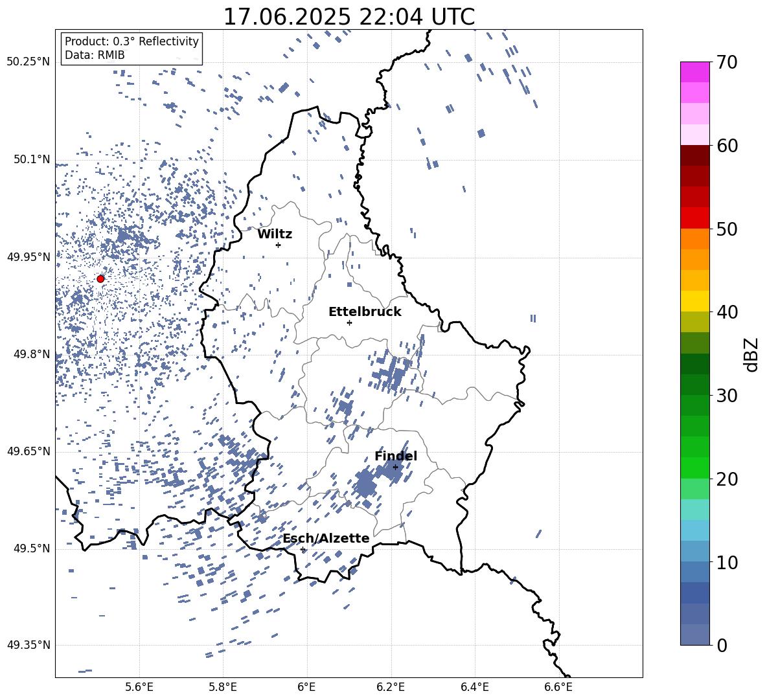Click the Ettelbruck station cross marker
This screenshot has width=767, height=700.
coord(349,322)
